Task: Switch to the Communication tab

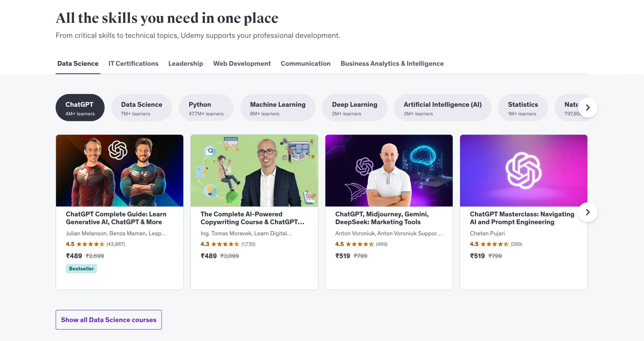Action: point(305,64)
